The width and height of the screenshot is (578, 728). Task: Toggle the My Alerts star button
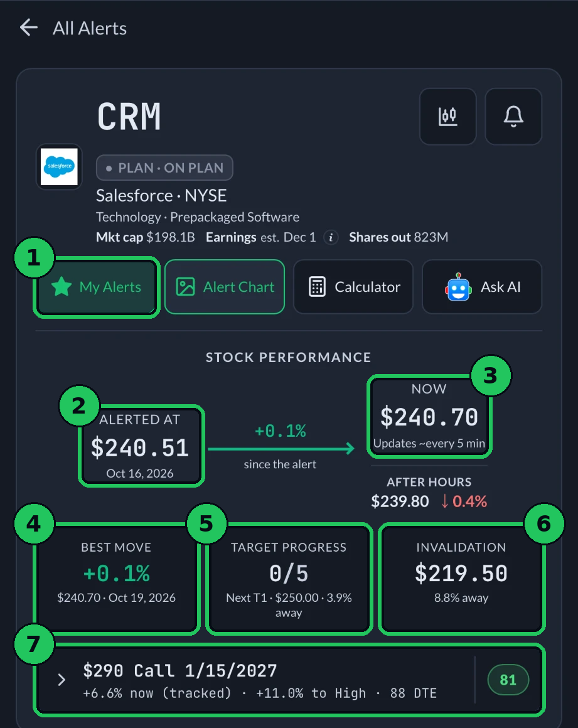pyautogui.click(x=97, y=287)
